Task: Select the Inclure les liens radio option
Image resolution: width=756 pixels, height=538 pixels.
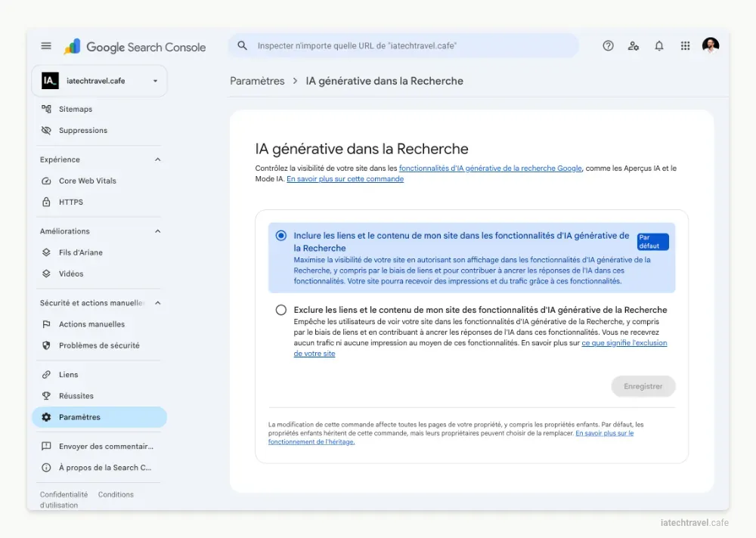Action: 280,236
